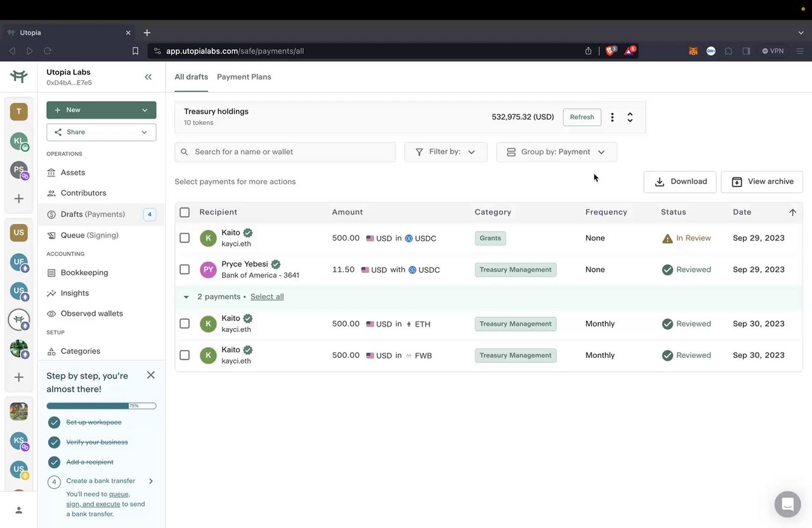This screenshot has height=528, width=812.
Task: Open the Share dropdown
Action: click(x=101, y=132)
